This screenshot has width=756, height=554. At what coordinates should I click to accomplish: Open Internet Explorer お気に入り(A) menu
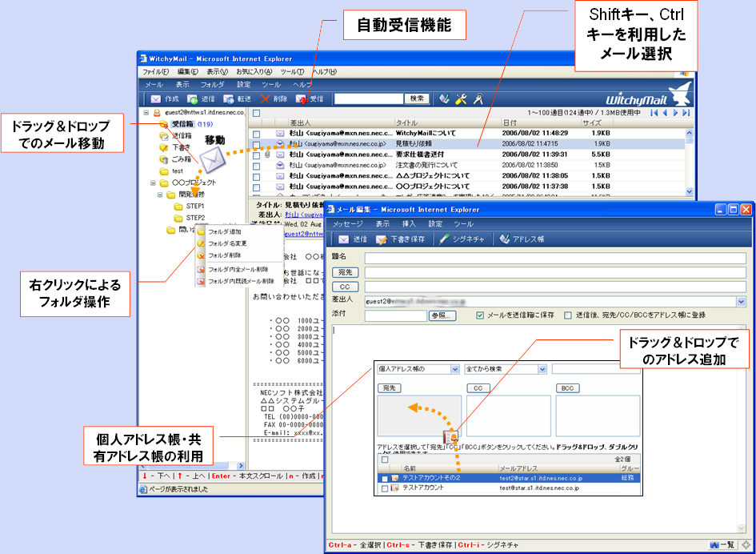[254, 72]
